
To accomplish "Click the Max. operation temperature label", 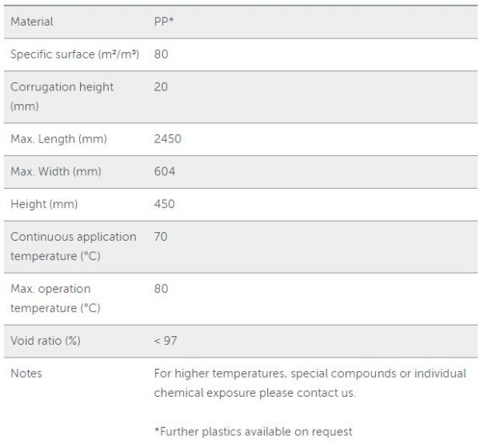I will [x=54, y=298].
